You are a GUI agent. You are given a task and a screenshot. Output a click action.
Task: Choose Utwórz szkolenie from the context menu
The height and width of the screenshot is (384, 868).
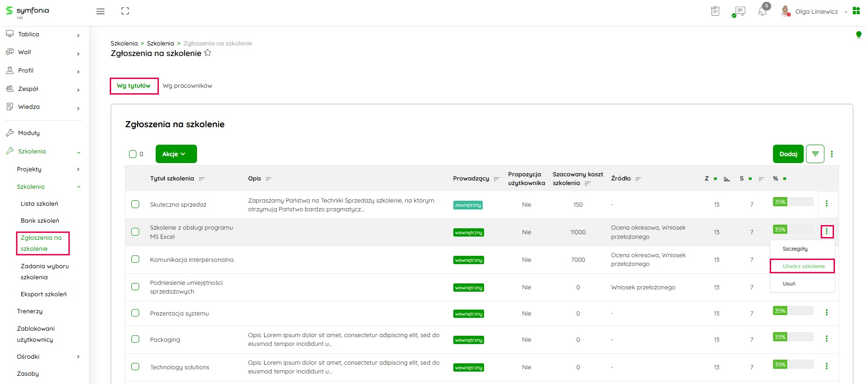click(803, 266)
